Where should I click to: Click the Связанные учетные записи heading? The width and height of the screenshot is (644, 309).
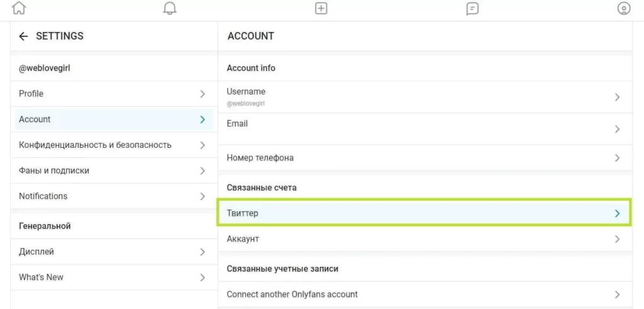point(282,269)
